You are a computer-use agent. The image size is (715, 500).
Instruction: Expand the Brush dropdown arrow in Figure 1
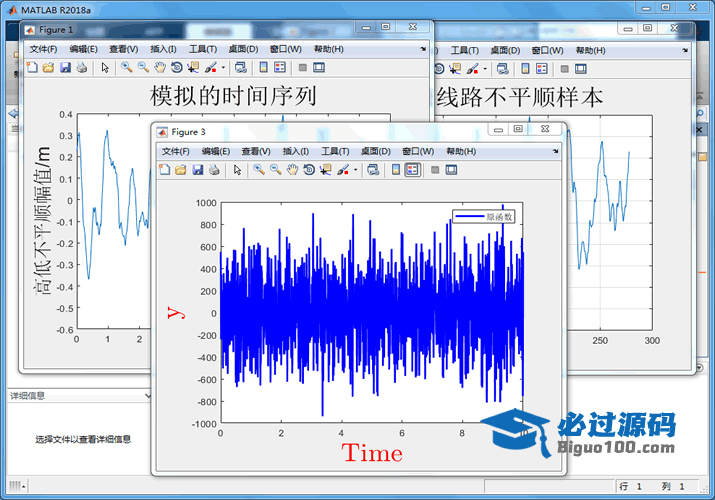pos(223,68)
